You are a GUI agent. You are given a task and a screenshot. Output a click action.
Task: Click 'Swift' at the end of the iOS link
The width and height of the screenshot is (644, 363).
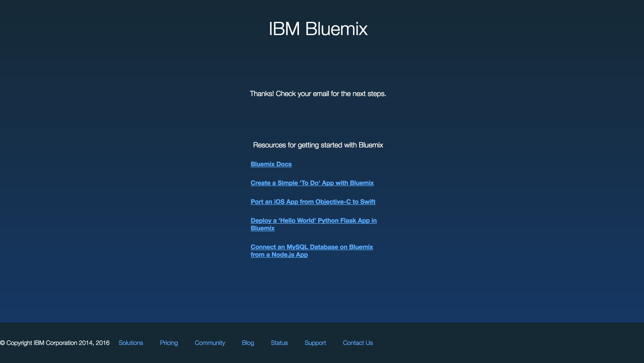point(368,202)
